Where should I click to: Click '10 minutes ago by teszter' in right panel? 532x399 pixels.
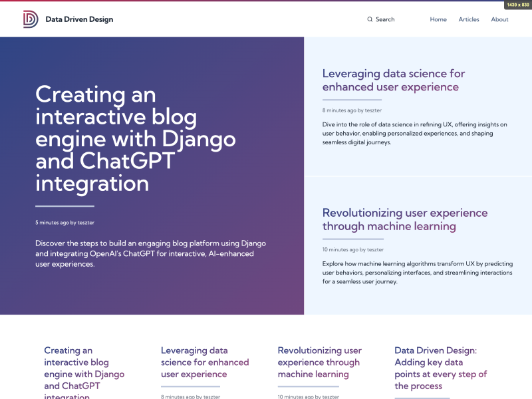click(x=353, y=249)
